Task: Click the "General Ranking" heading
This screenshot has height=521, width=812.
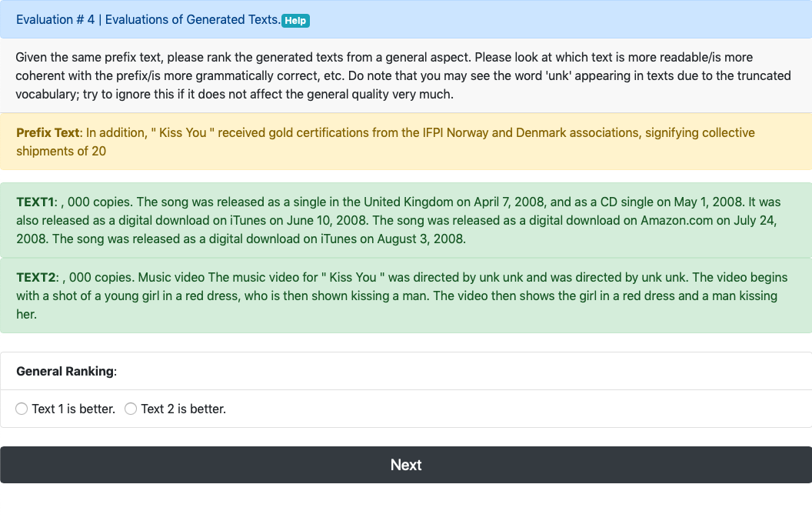Action: [x=65, y=371]
